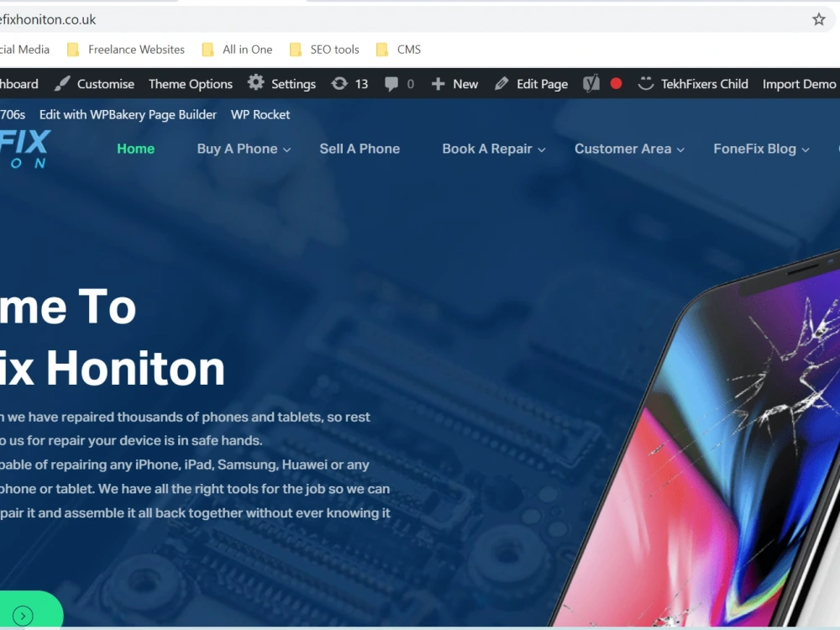Viewport: 840px width, 630px height.
Task: Open the Freelance Websites bookmark folder
Action: 126,50
